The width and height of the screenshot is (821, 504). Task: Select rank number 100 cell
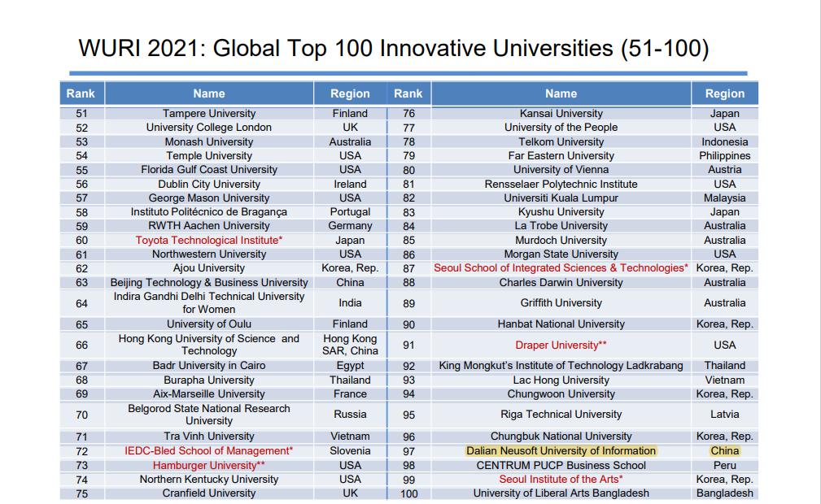point(408,492)
